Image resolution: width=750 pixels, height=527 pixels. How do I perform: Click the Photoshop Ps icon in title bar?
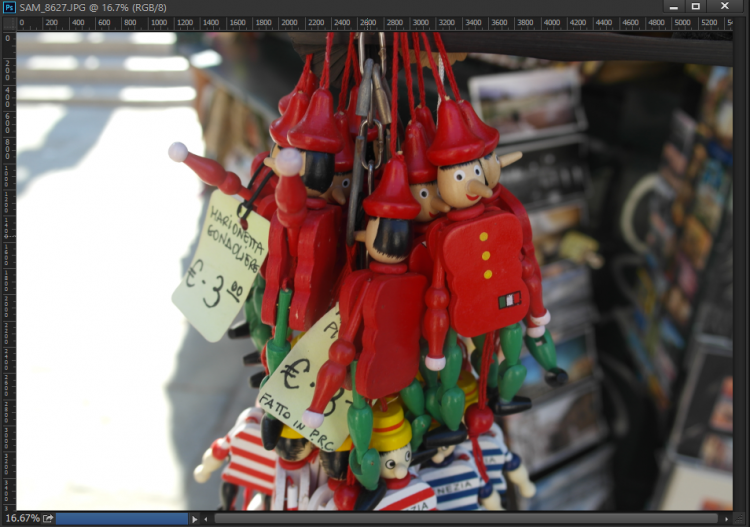tap(9, 7)
